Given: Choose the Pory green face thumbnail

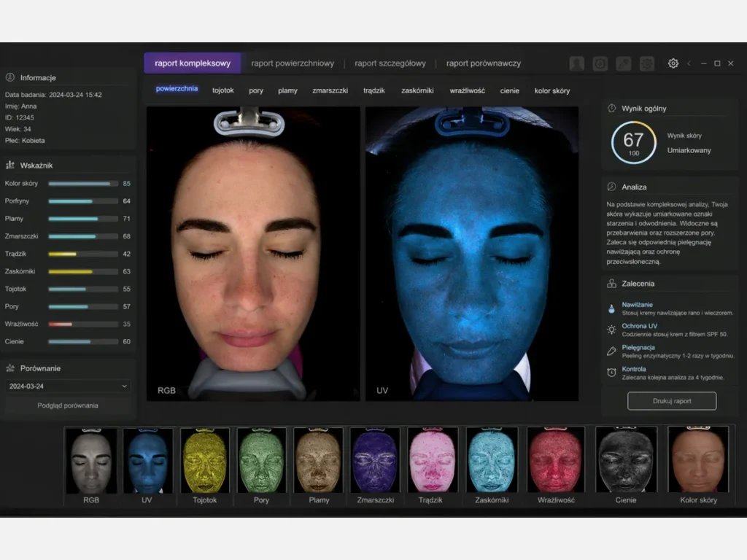Looking at the screenshot, I should [x=262, y=461].
